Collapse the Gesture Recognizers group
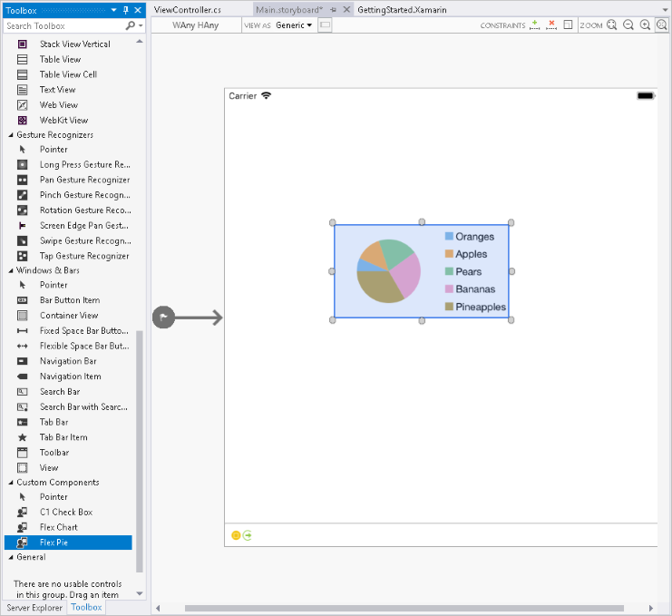 tap(11, 135)
